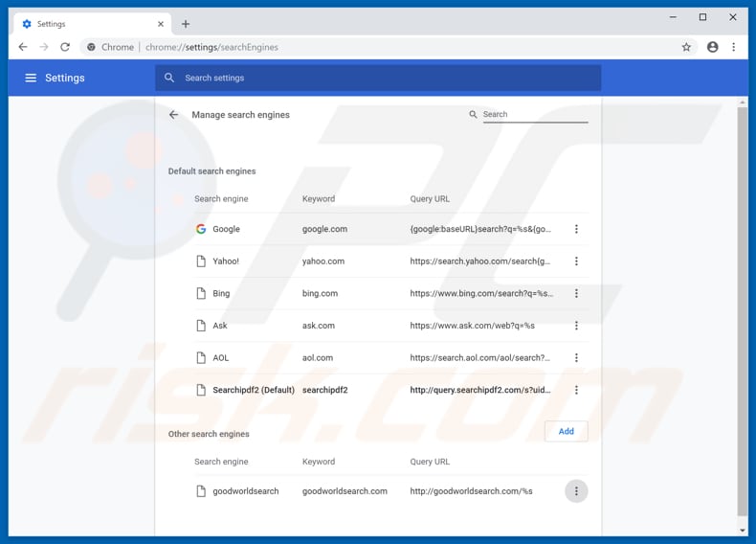This screenshot has height=544, width=756.
Task: Click the browser back arrow
Action: [23, 47]
